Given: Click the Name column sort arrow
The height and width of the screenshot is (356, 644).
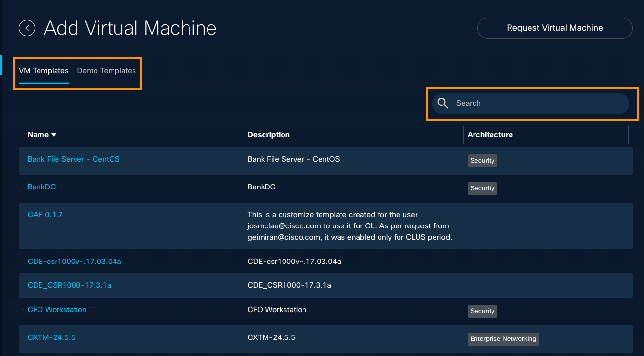Looking at the screenshot, I should click(x=54, y=135).
